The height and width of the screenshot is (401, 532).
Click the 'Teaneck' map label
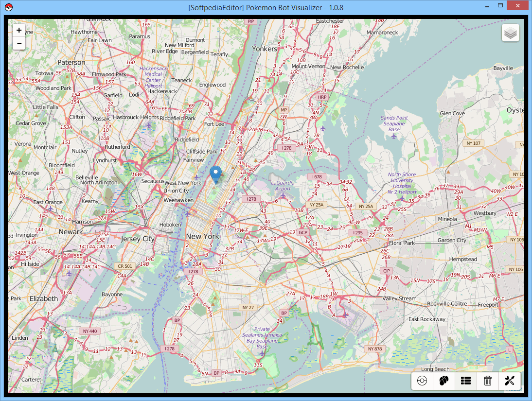click(x=181, y=80)
